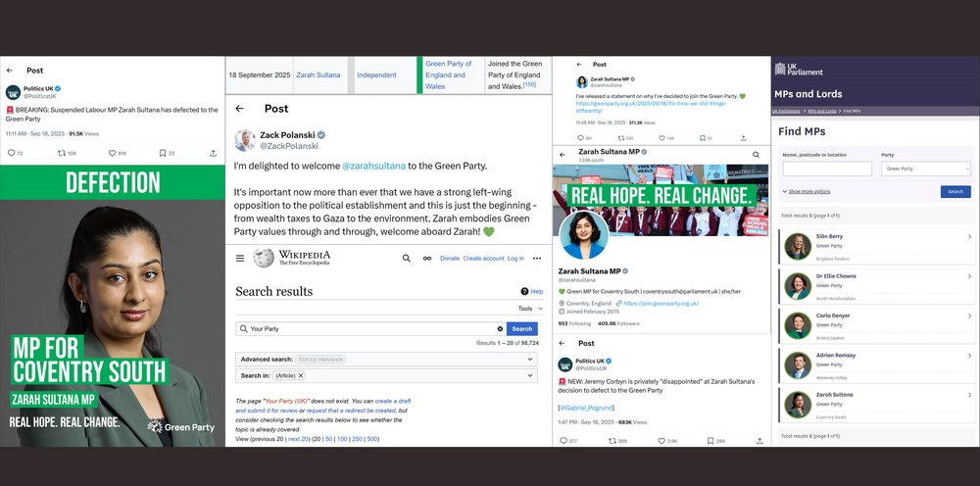Image resolution: width=980 pixels, height=486 pixels.
Task: Open the @Gabriel_Pogrund mention link
Action: pyautogui.click(x=586, y=408)
